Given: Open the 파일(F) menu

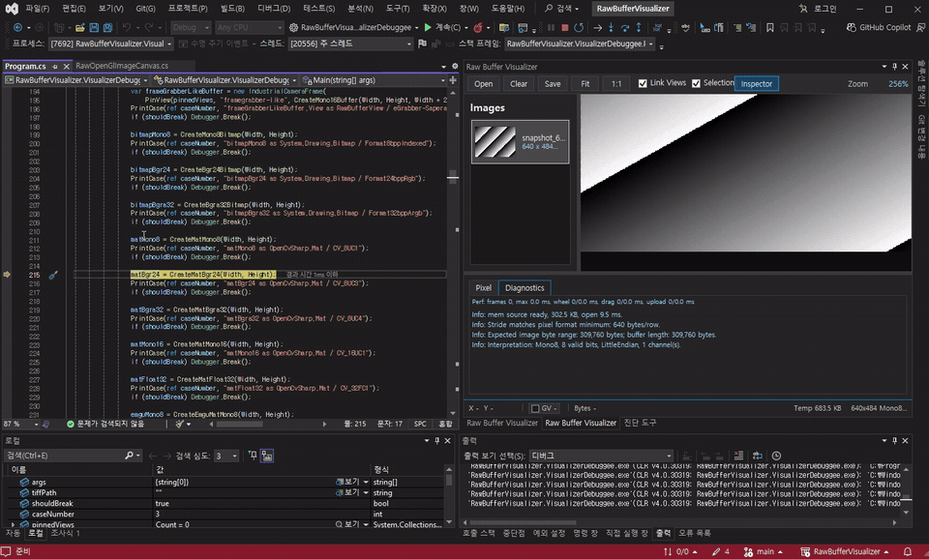Looking at the screenshot, I should (38, 9).
